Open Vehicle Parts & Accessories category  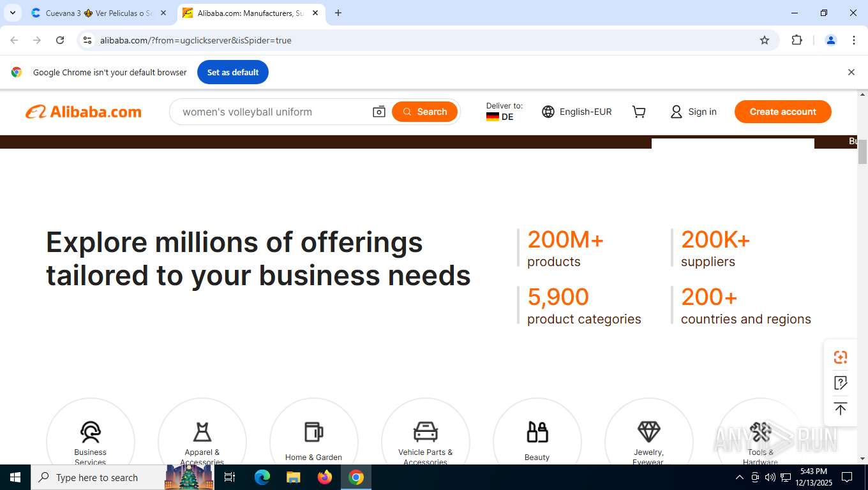[x=425, y=442]
